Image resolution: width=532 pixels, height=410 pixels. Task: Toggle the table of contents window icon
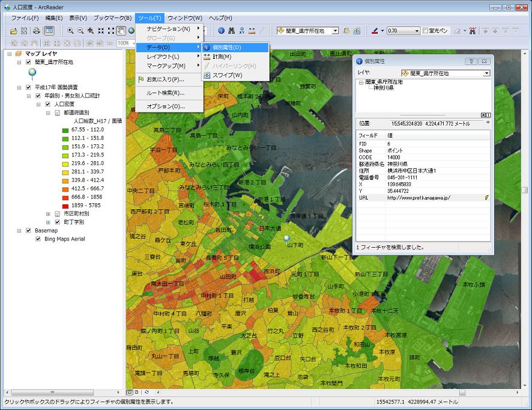coord(49,31)
